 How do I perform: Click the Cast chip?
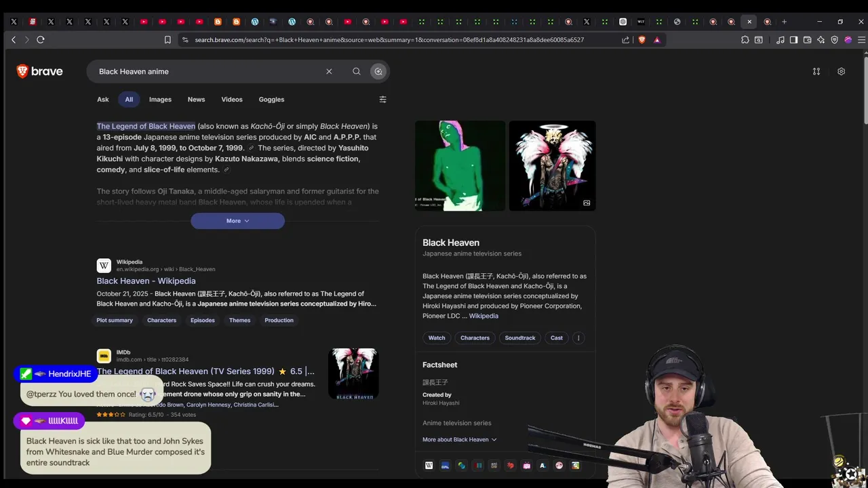pyautogui.click(x=557, y=338)
